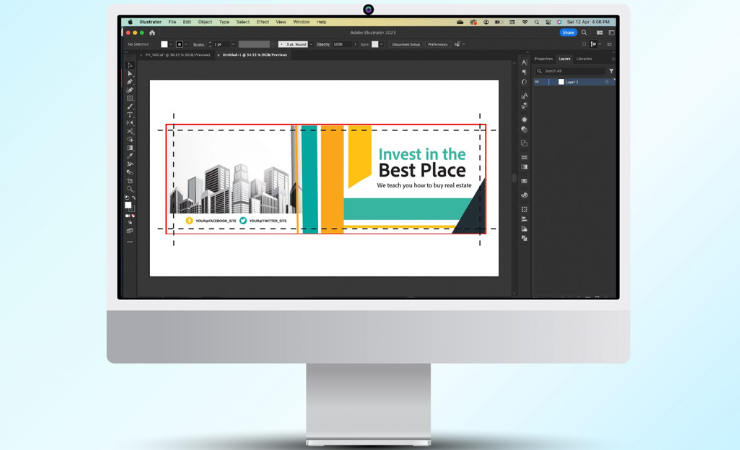Image resolution: width=740 pixels, height=450 pixels.
Task: Open the Layers panel options menu
Action: (613, 59)
